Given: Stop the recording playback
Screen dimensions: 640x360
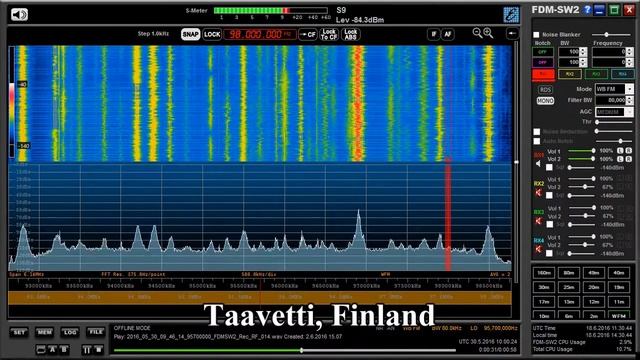Looking at the screenshot, I should pos(98,350).
